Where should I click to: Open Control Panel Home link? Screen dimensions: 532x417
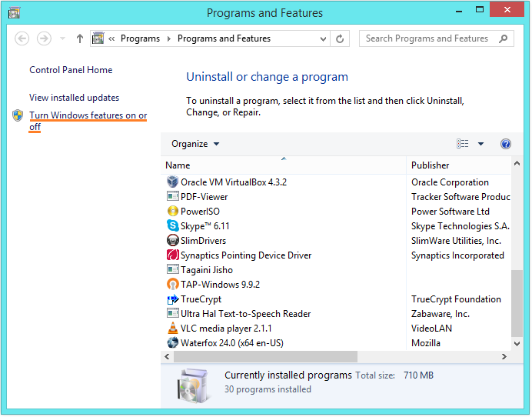click(x=71, y=70)
